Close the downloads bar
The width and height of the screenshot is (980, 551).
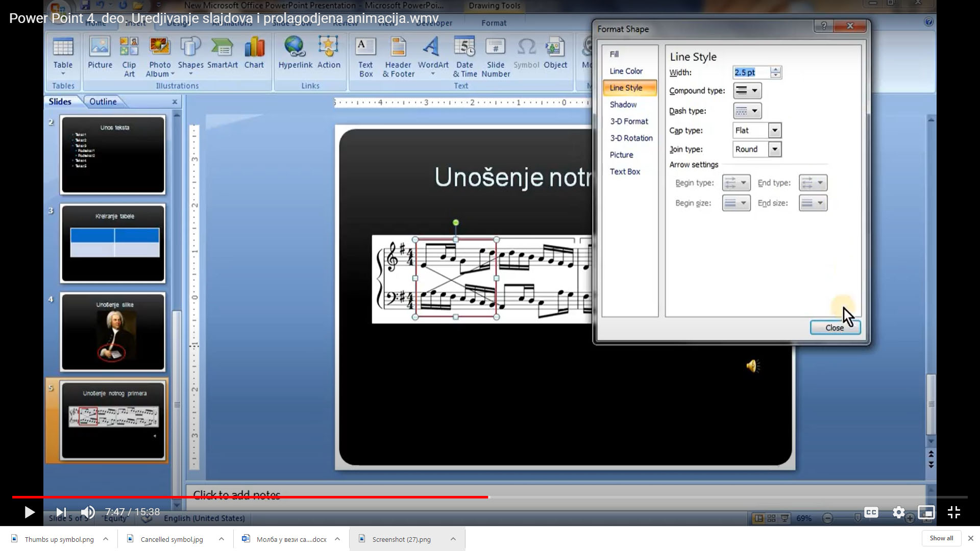[970, 538]
